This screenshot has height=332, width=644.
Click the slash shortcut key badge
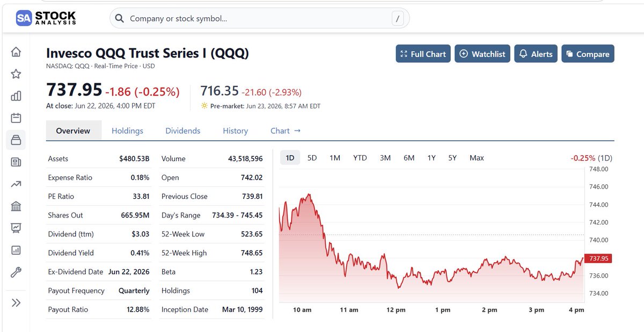(x=397, y=19)
